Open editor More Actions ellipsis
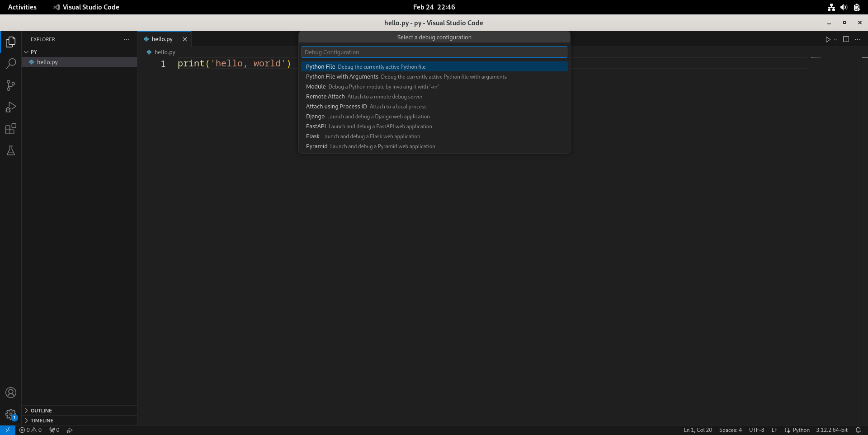Screen dimensions: 868x435 [x=858, y=39]
